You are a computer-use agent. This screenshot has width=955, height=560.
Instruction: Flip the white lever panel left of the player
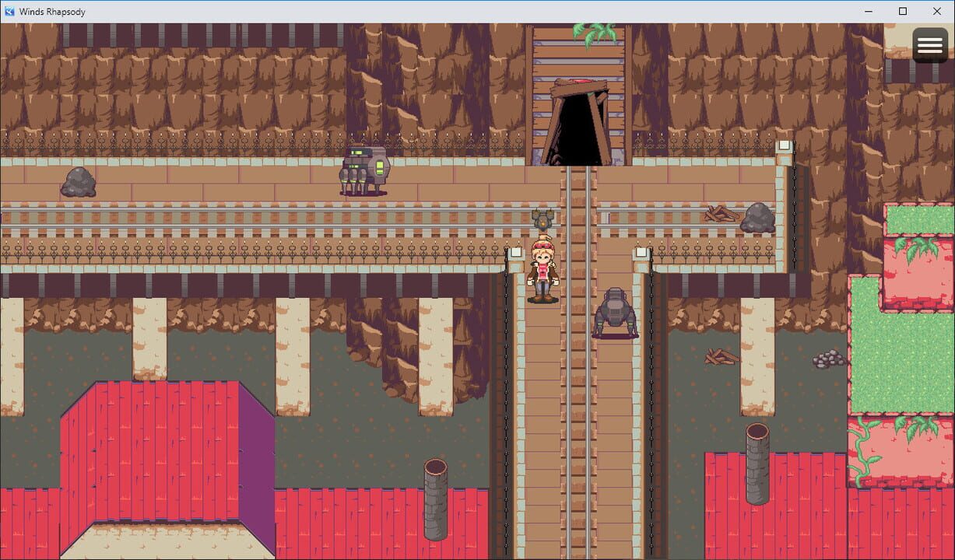(x=516, y=251)
